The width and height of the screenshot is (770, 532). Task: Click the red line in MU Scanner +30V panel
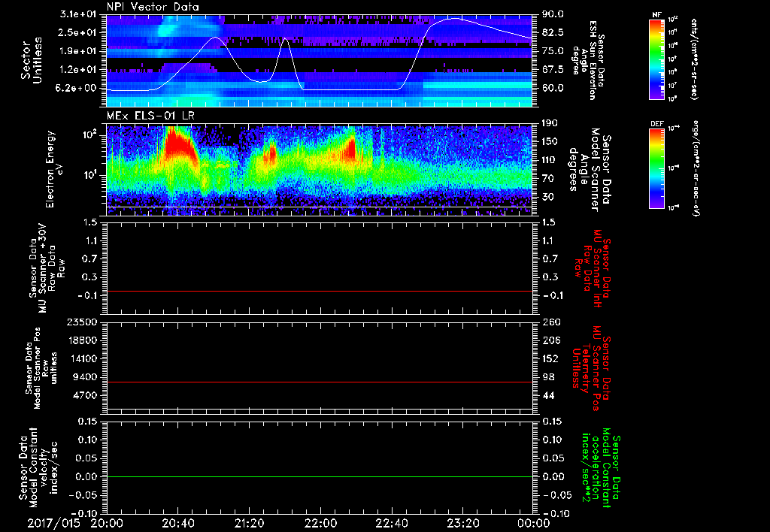[x=320, y=291]
